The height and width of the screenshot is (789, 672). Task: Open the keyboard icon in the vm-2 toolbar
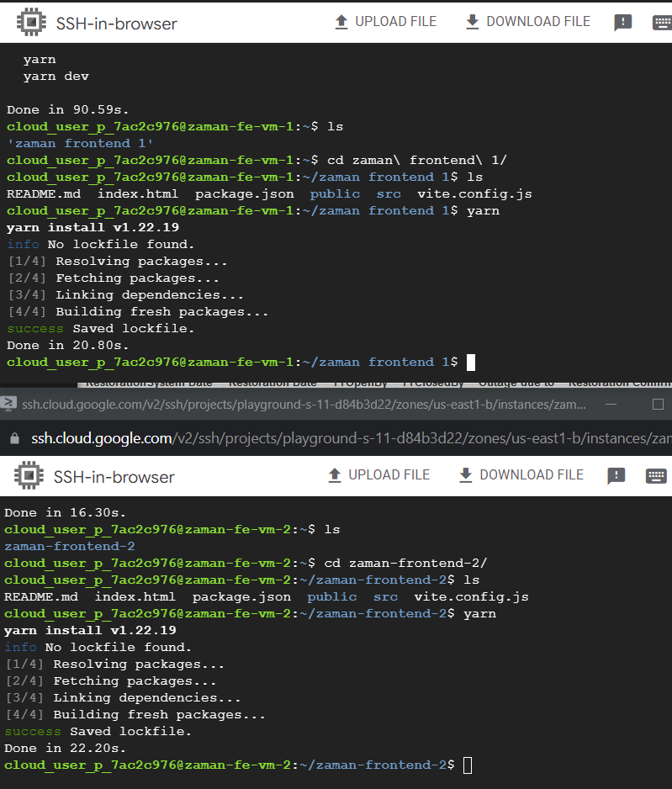(x=656, y=476)
